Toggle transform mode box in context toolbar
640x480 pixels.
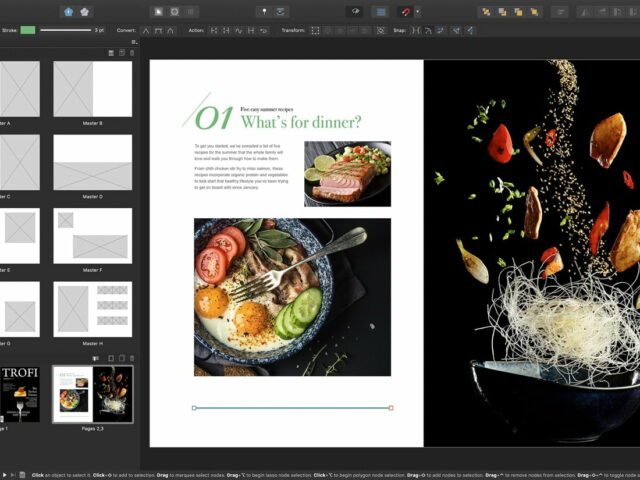[x=316, y=30]
